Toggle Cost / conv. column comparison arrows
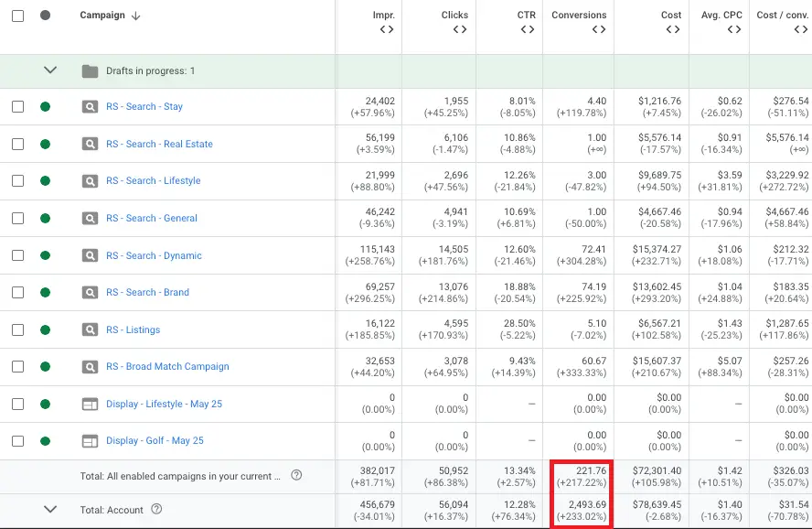Viewport: 812px width, 529px height. coord(801,29)
